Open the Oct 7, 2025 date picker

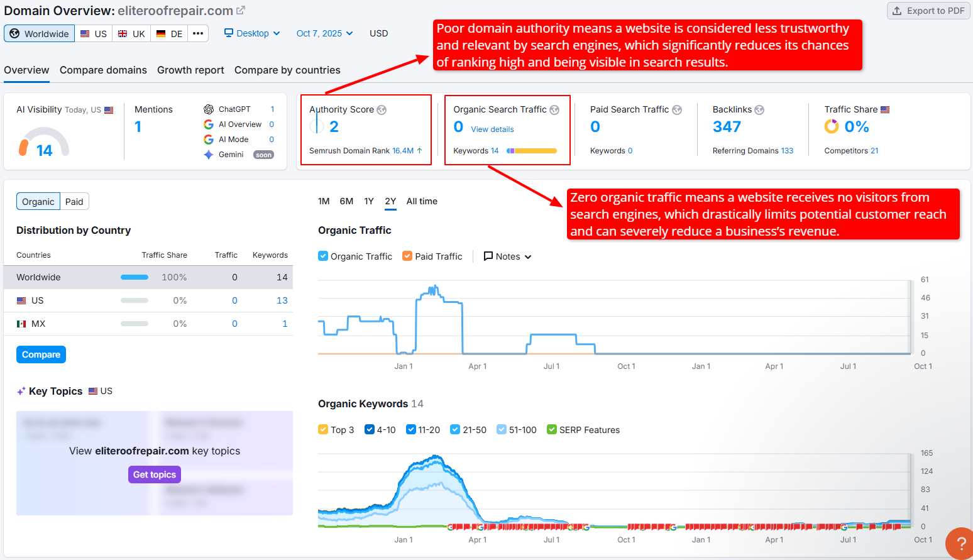tap(325, 33)
